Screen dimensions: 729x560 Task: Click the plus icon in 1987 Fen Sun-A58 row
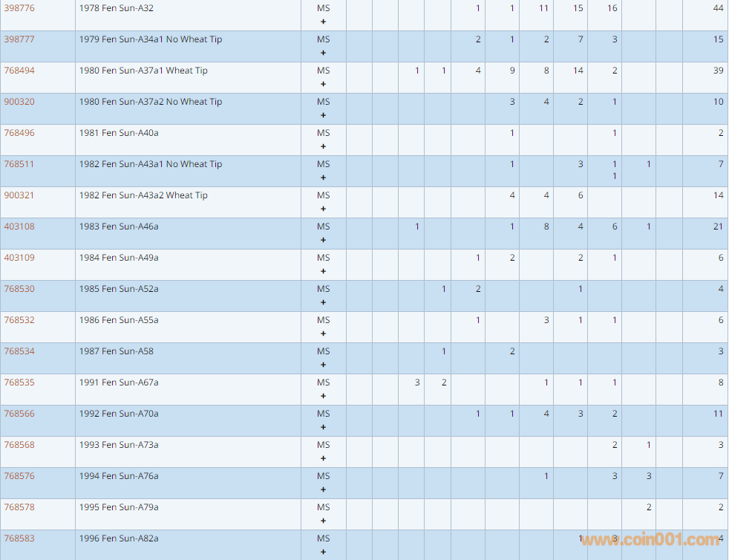pyautogui.click(x=323, y=365)
